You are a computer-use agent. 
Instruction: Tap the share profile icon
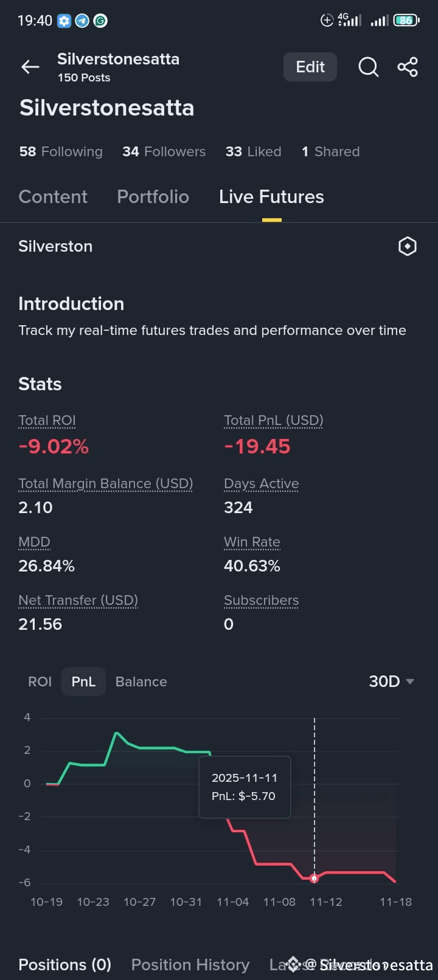coord(408,67)
